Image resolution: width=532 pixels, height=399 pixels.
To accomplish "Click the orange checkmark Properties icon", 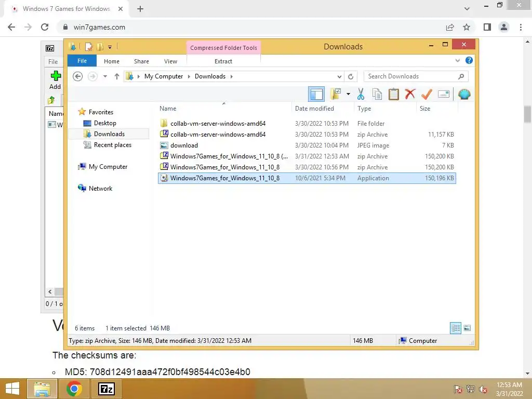I will coord(427,94).
